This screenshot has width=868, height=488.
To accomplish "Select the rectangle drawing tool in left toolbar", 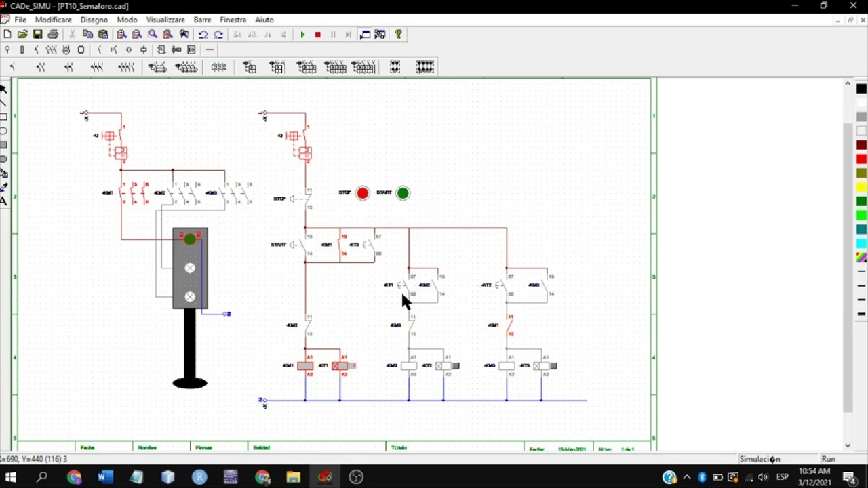I will 3,117.
